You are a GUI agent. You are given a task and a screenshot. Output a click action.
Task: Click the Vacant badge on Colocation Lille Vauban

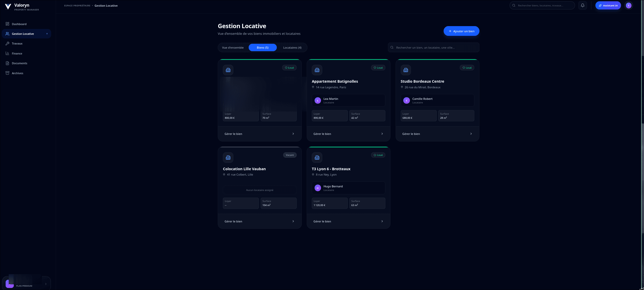tap(290, 155)
